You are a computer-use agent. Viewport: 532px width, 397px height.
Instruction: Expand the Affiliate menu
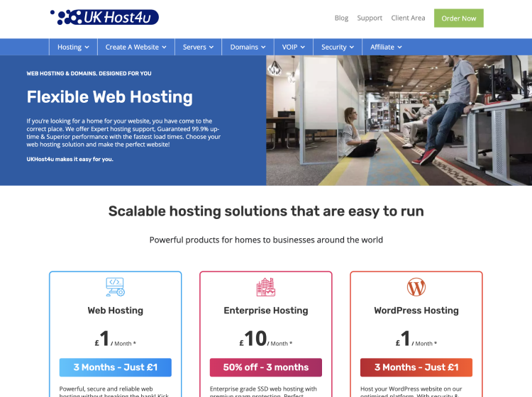[x=386, y=47]
